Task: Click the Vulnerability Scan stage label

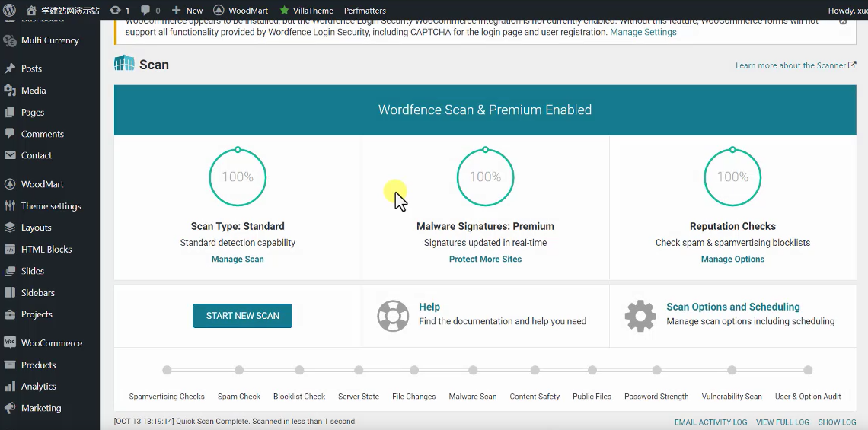Action: click(x=732, y=397)
